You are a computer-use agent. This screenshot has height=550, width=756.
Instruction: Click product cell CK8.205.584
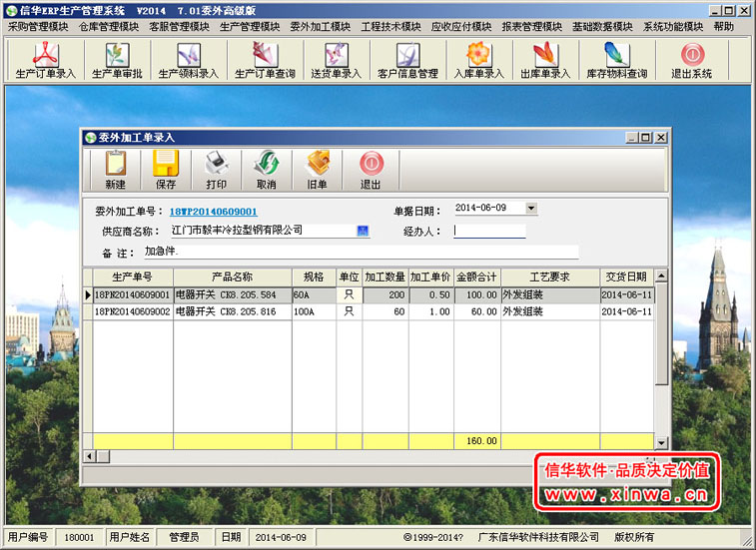coord(233,295)
